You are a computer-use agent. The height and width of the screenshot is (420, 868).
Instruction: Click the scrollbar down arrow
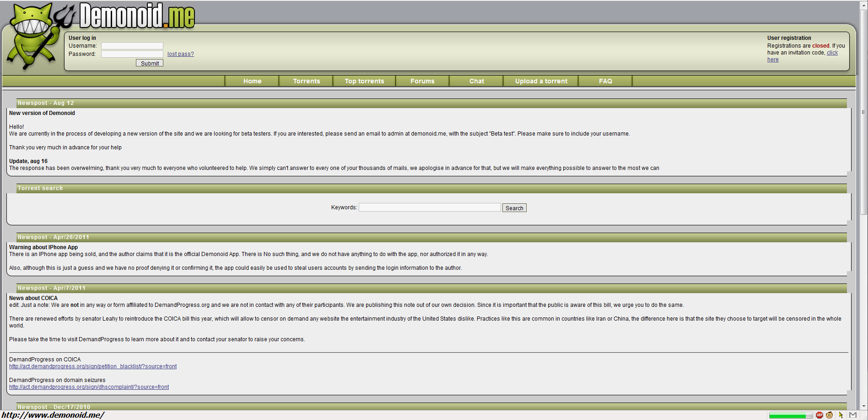pos(863,406)
